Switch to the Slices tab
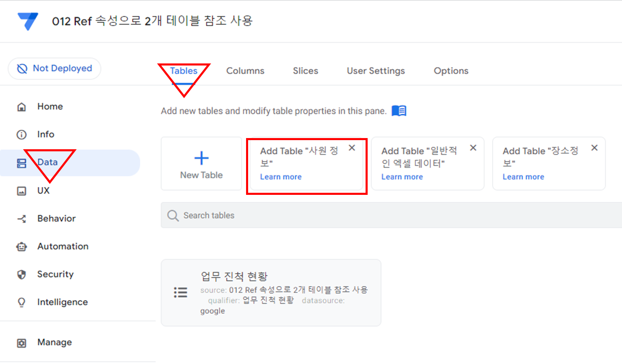 305,70
